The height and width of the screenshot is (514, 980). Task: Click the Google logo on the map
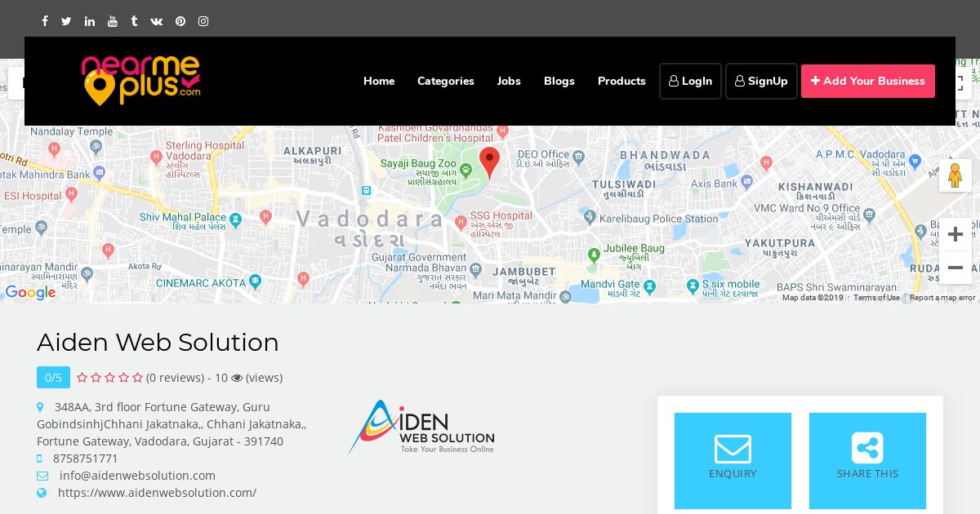30,292
